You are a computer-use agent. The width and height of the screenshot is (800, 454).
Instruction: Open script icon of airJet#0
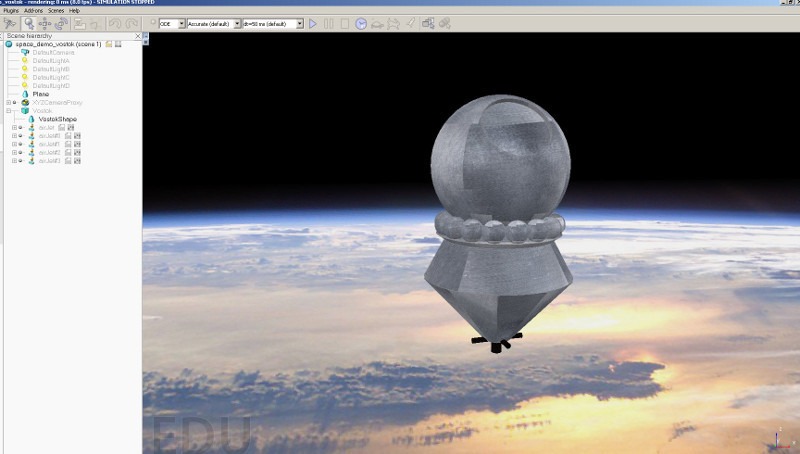coord(68,136)
